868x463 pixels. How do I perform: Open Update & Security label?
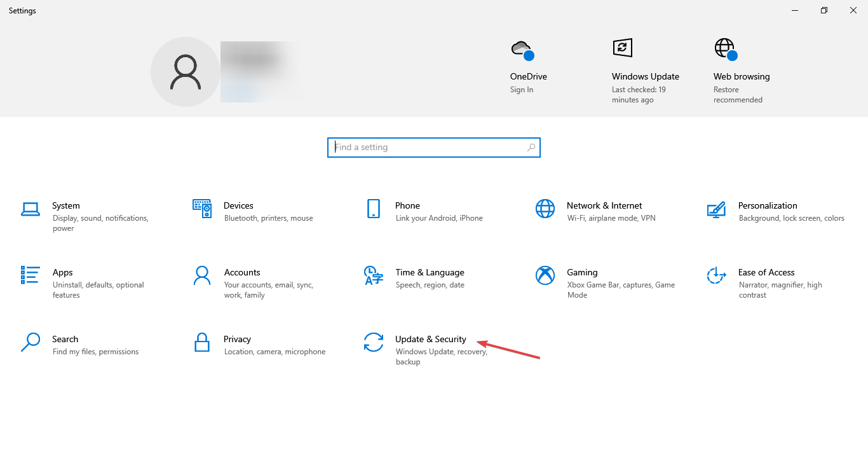click(431, 339)
